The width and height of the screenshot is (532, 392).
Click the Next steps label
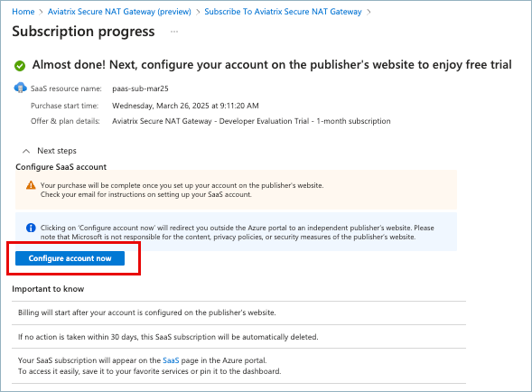57,151
